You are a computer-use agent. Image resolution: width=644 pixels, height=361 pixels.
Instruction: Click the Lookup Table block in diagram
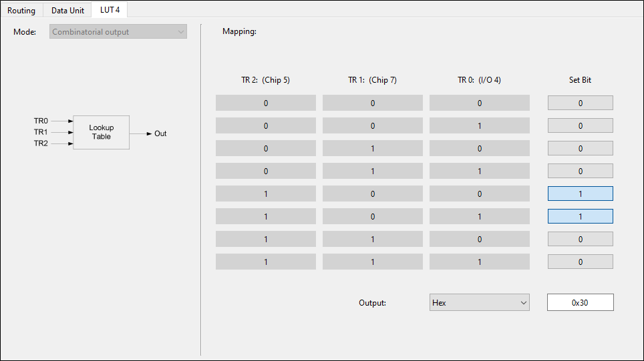pos(101,132)
